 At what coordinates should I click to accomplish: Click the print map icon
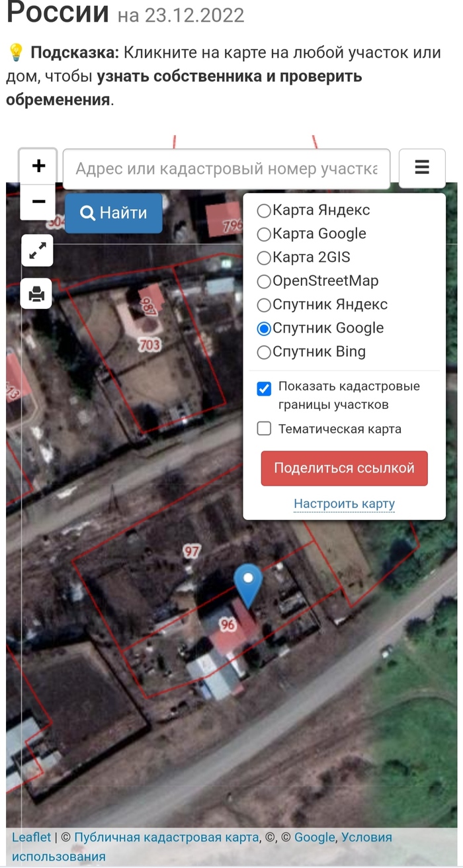tap(37, 293)
